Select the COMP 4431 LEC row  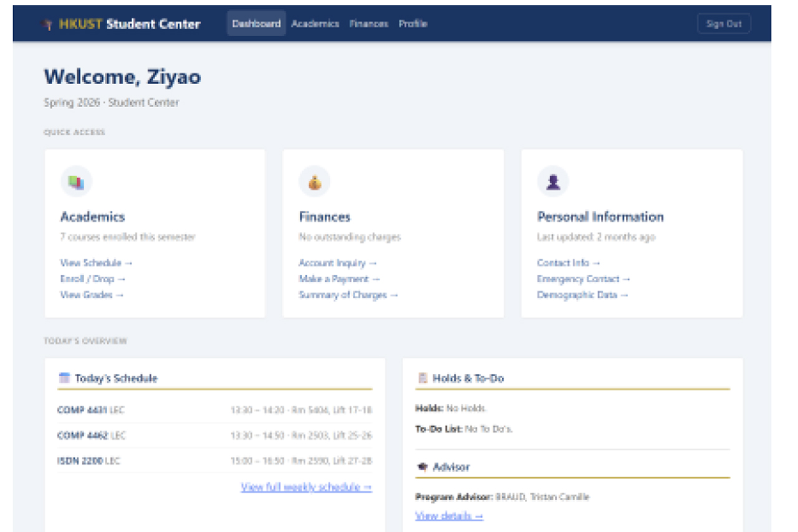pyautogui.click(x=215, y=411)
